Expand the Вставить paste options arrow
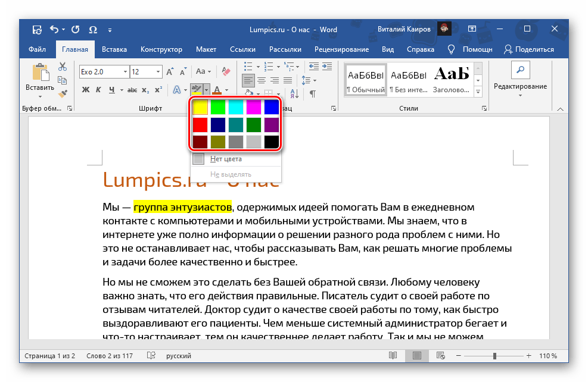The width and height of the screenshot is (588, 382). pyautogui.click(x=40, y=96)
